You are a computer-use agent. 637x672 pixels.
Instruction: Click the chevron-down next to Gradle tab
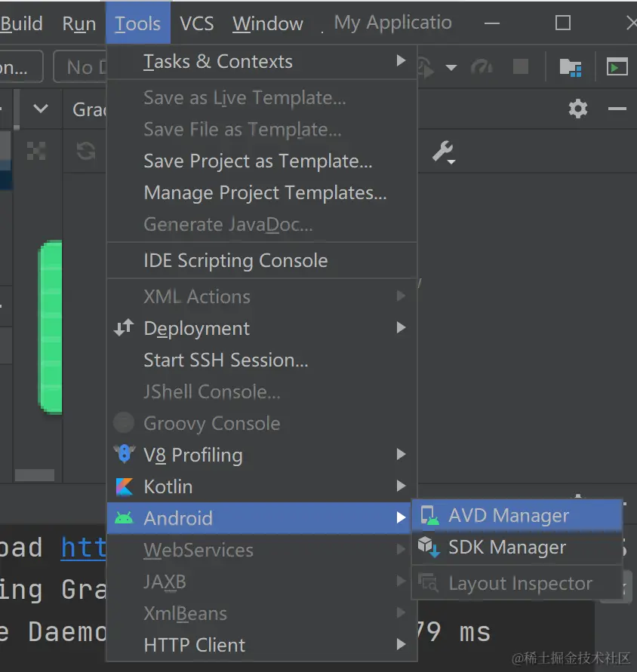(x=40, y=109)
